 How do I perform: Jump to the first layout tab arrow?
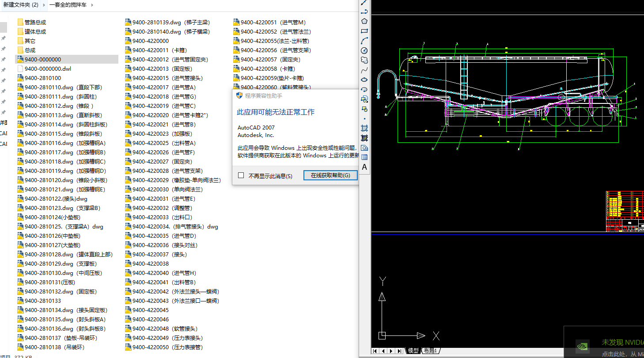click(375, 351)
